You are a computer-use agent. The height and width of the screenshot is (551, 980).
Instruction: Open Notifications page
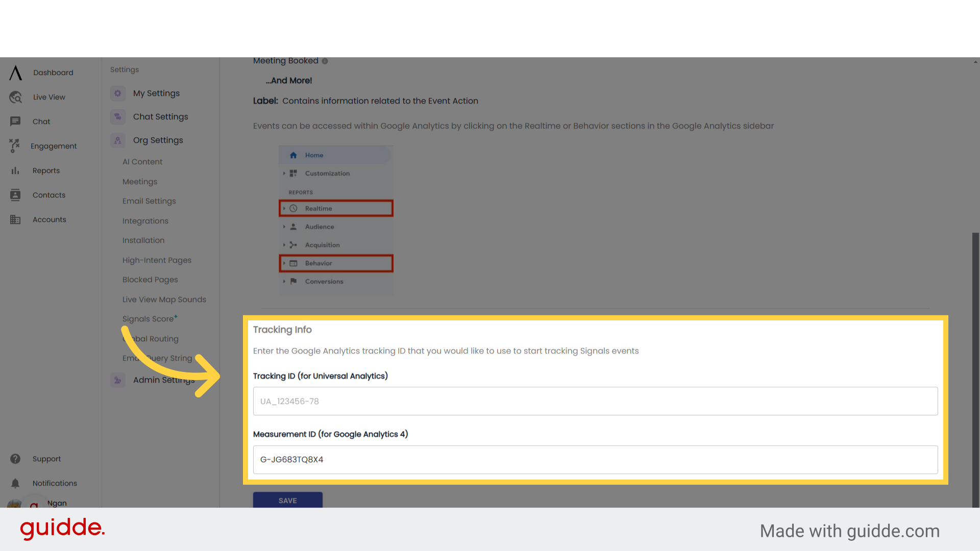click(55, 483)
